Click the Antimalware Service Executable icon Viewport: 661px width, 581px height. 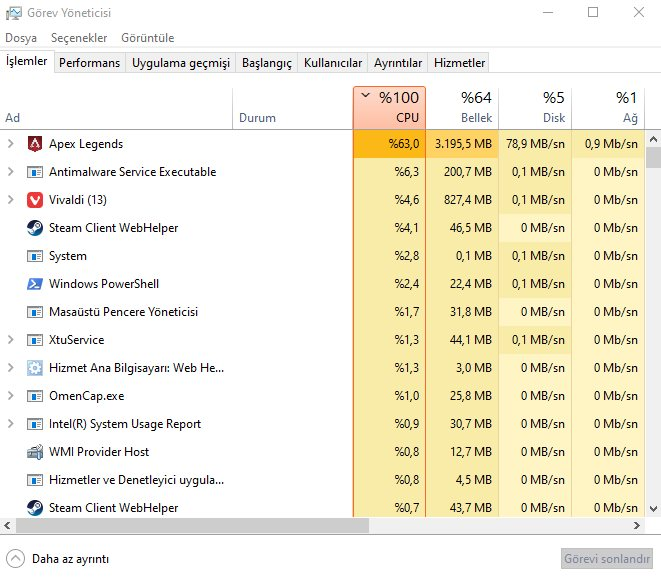click(35, 172)
